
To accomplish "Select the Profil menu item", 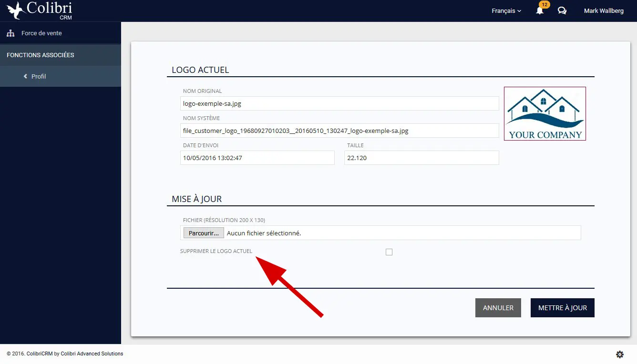I will click(x=61, y=76).
